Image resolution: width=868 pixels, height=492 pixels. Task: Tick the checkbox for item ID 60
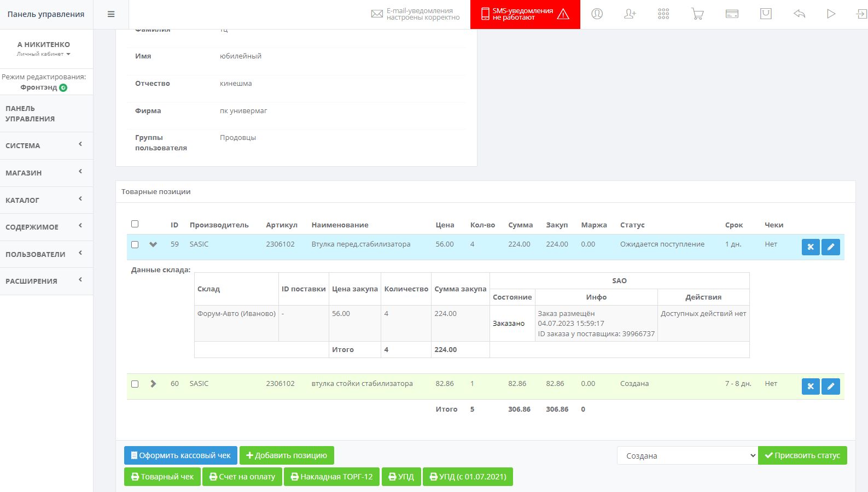135,384
